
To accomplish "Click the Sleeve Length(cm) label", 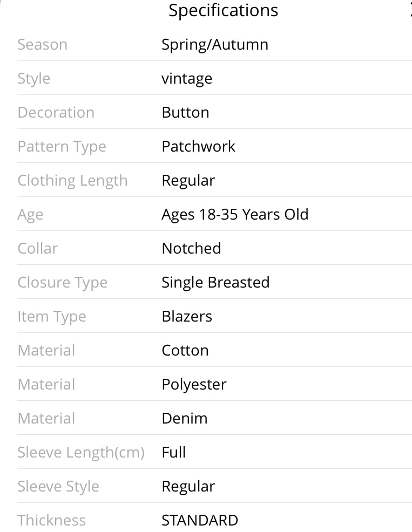I will (x=81, y=453).
